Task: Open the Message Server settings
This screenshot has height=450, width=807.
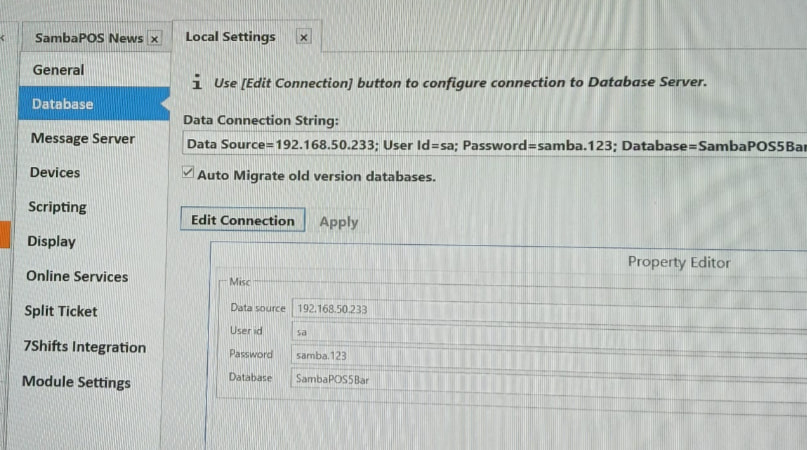Action: (82, 139)
